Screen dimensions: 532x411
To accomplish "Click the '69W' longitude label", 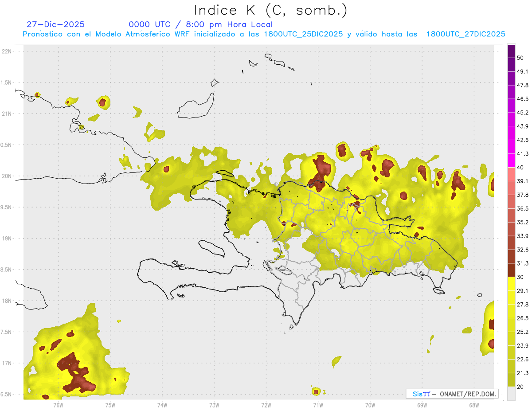I will (422, 405).
